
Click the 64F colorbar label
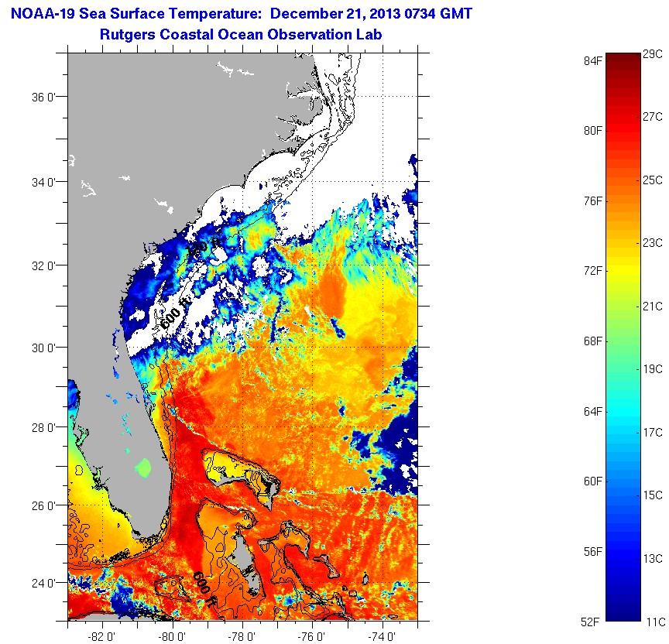tap(592, 412)
